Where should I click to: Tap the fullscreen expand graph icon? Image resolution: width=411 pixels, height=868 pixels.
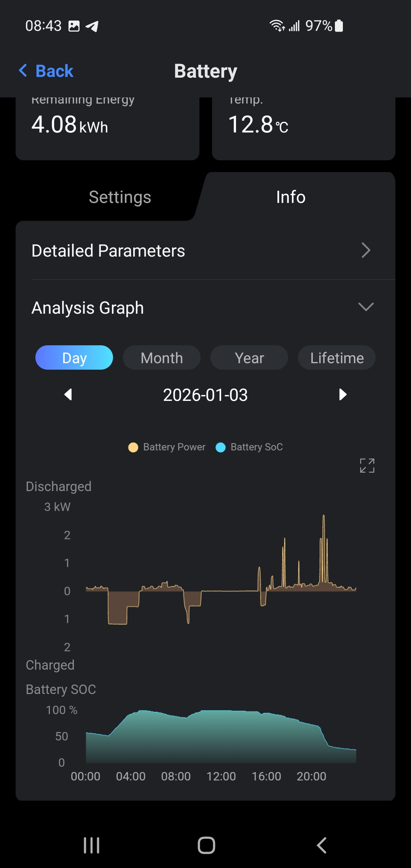click(x=367, y=465)
